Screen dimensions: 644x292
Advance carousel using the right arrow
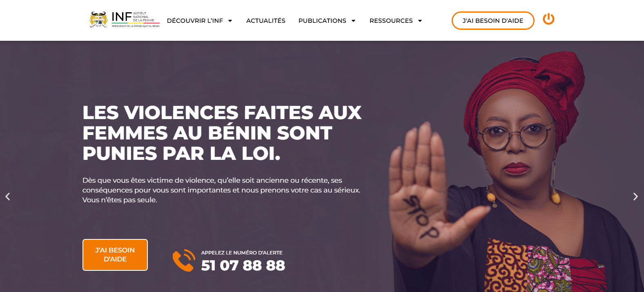coord(635,197)
